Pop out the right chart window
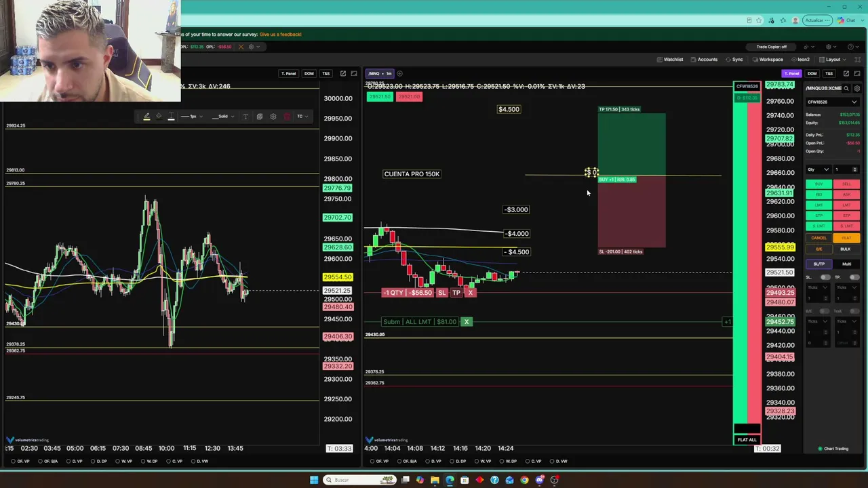Image resolution: width=868 pixels, height=488 pixels. click(846, 73)
